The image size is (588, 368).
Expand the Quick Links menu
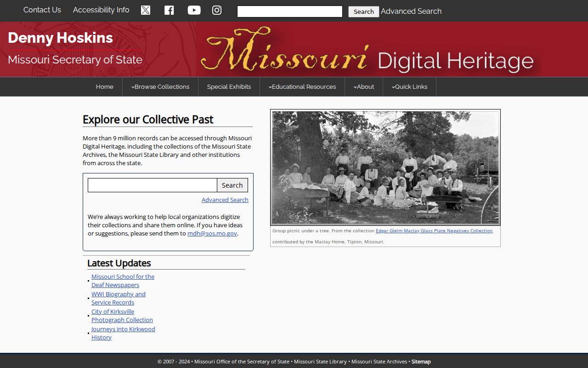[409, 87]
